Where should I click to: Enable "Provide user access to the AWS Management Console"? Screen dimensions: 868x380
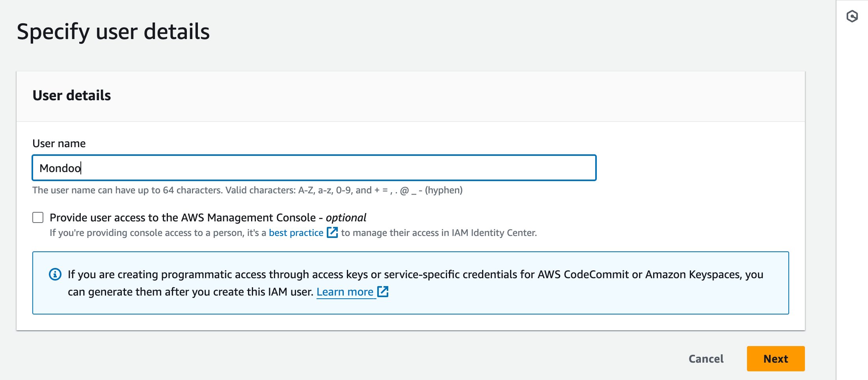[38, 217]
